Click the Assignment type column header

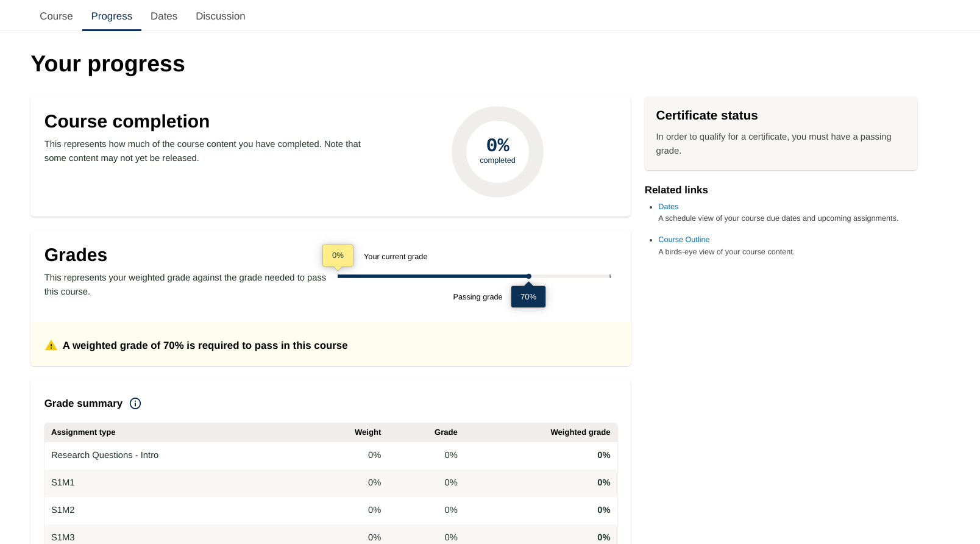tap(83, 432)
